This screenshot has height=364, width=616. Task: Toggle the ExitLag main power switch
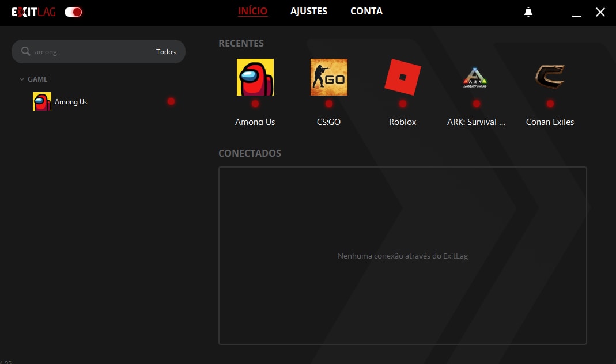73,12
